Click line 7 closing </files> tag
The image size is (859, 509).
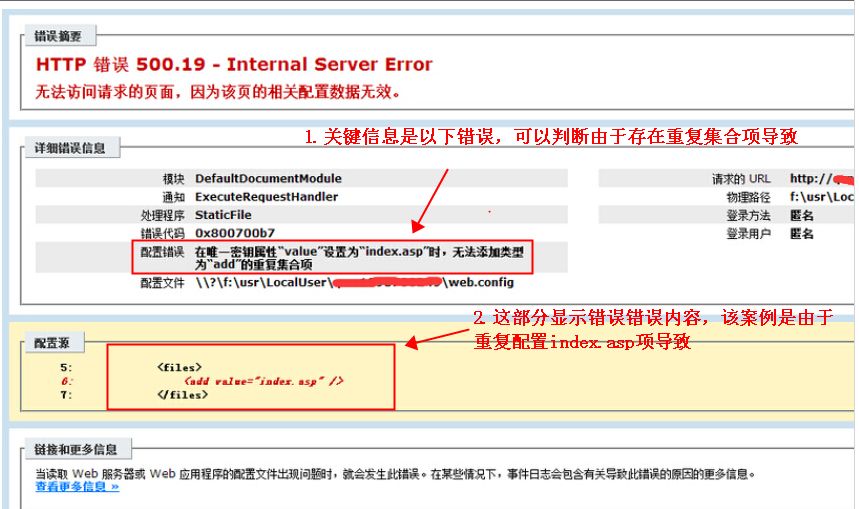click(182, 395)
